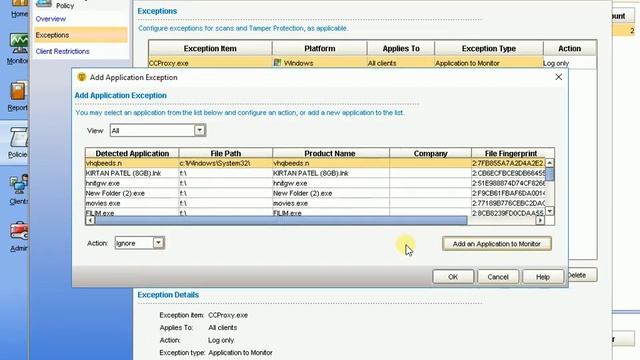This screenshot has width=640, height=360.
Task: Select the movies.exe detected application row
Action: [315, 203]
